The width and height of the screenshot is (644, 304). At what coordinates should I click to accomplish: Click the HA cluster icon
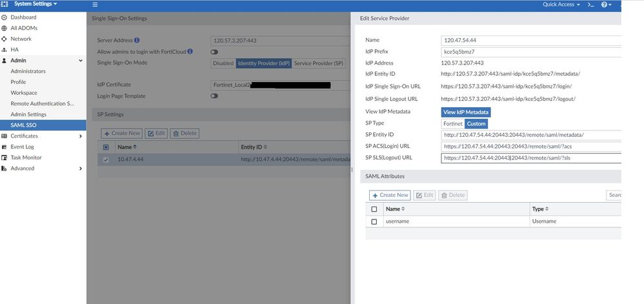click(5, 49)
